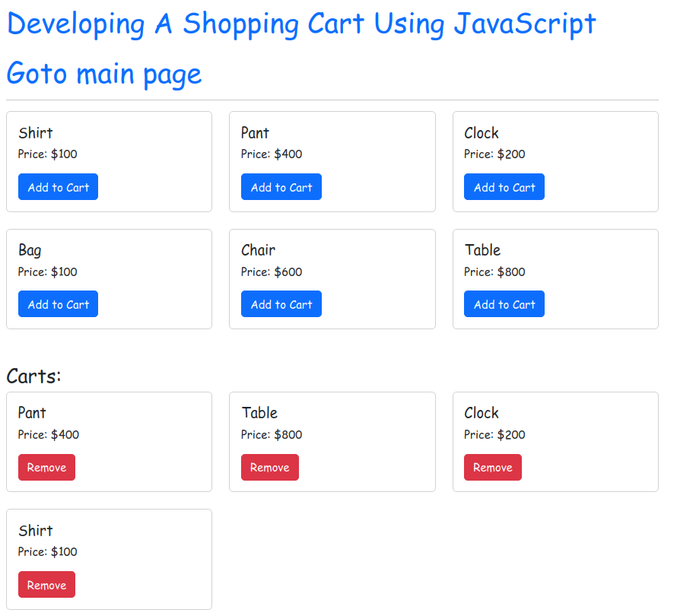This screenshot has width=677, height=616.
Task: Select the Pant title in the Carts section
Action: [x=32, y=413]
